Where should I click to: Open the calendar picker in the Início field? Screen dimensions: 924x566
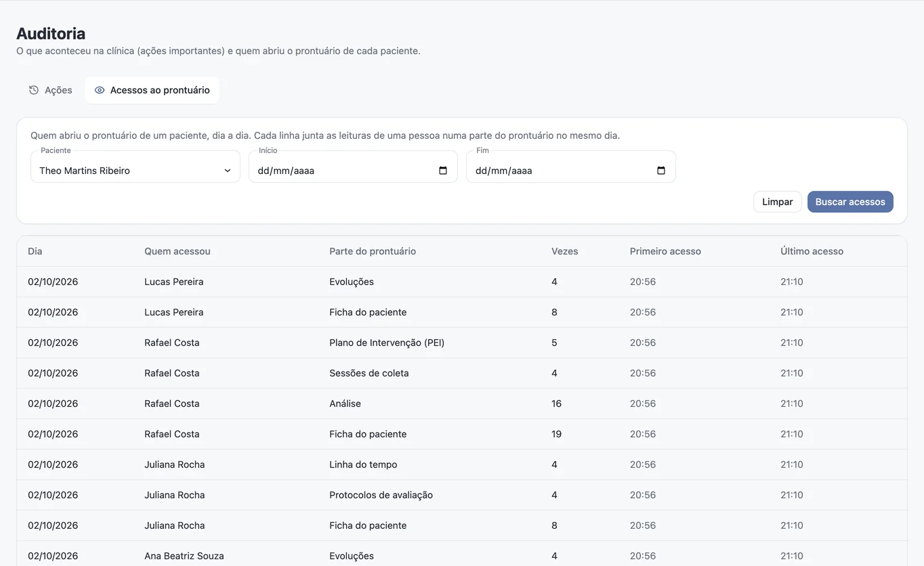click(443, 171)
